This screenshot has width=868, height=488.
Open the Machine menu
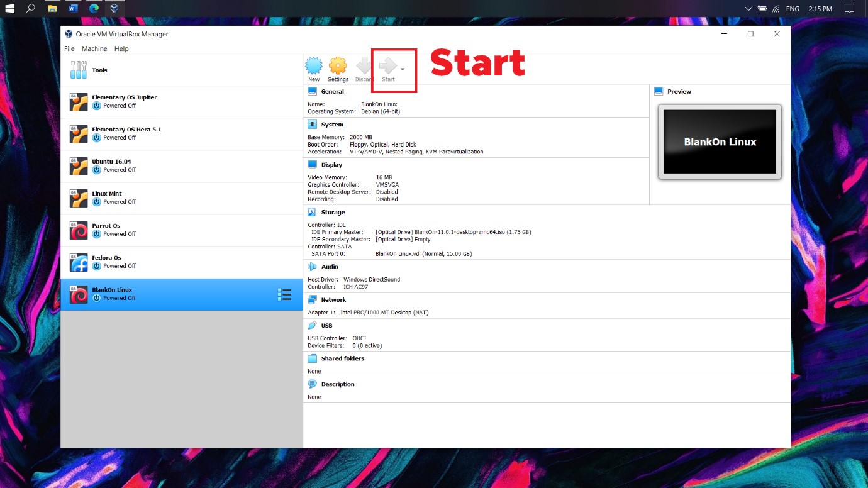click(x=94, y=48)
